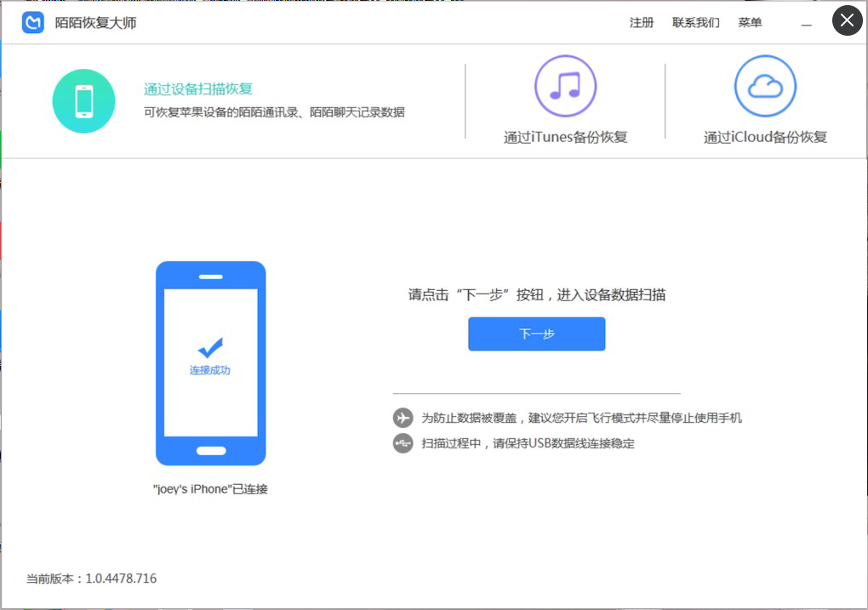Click the connected iPhone illustration
Screen dimensions: 868x610
click(x=210, y=363)
